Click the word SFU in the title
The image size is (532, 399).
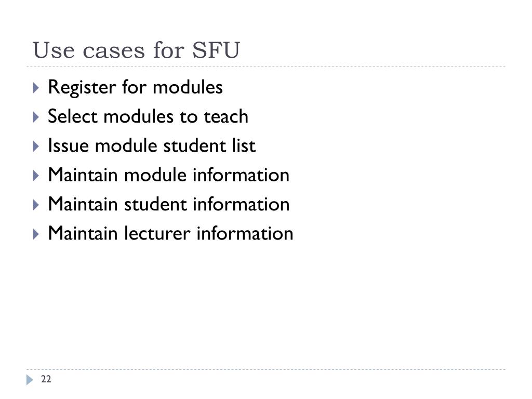point(216,50)
